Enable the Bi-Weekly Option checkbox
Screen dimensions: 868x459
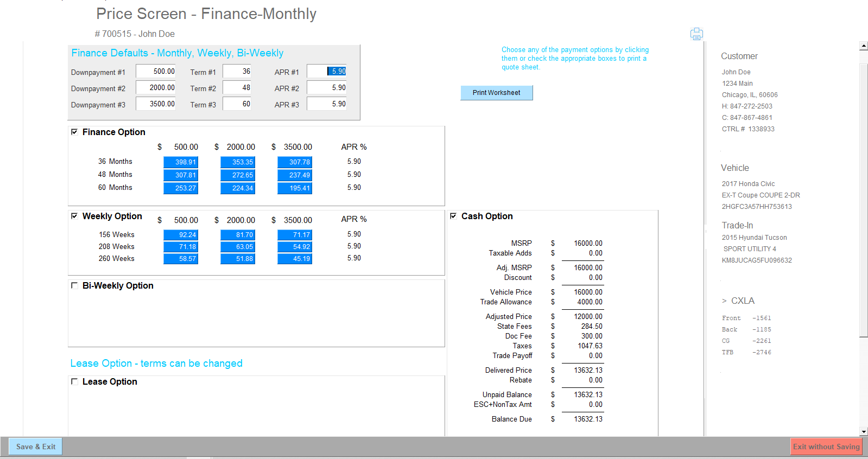point(74,285)
